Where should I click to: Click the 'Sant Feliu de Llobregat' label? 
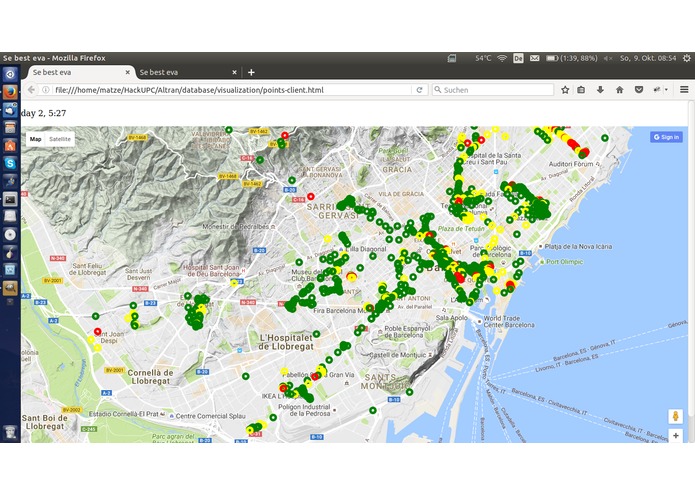click(87, 269)
